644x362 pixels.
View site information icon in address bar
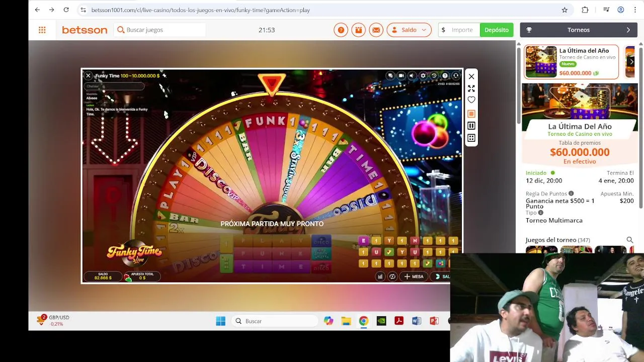coord(83,10)
